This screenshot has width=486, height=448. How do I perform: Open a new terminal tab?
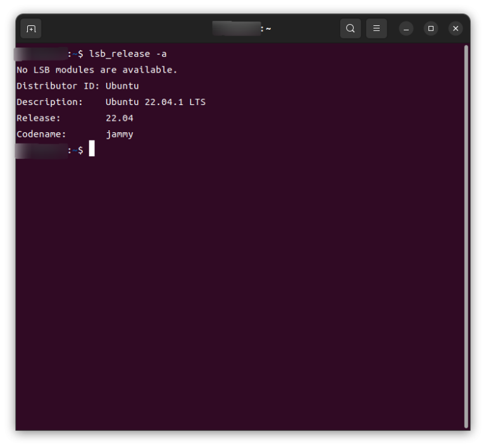[x=31, y=28]
